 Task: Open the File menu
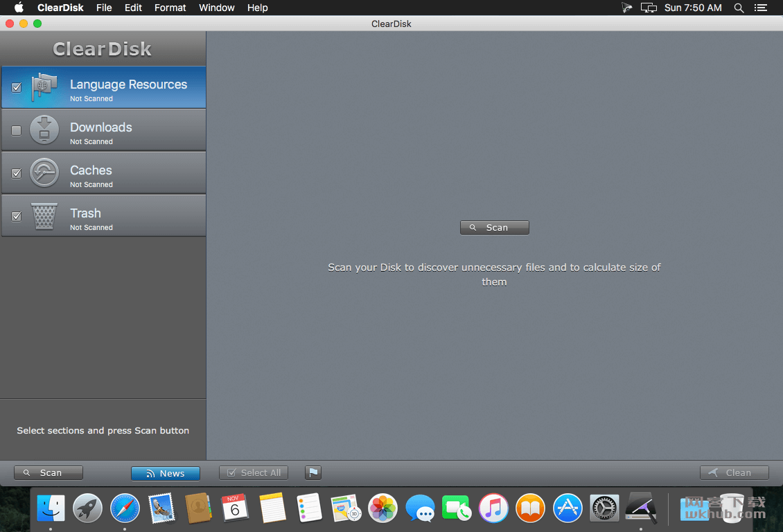[104, 8]
